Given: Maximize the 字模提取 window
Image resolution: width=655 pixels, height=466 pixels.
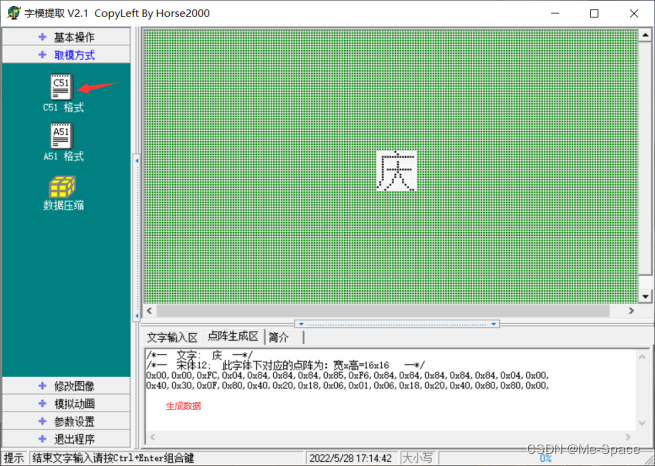Looking at the screenshot, I should (x=594, y=13).
